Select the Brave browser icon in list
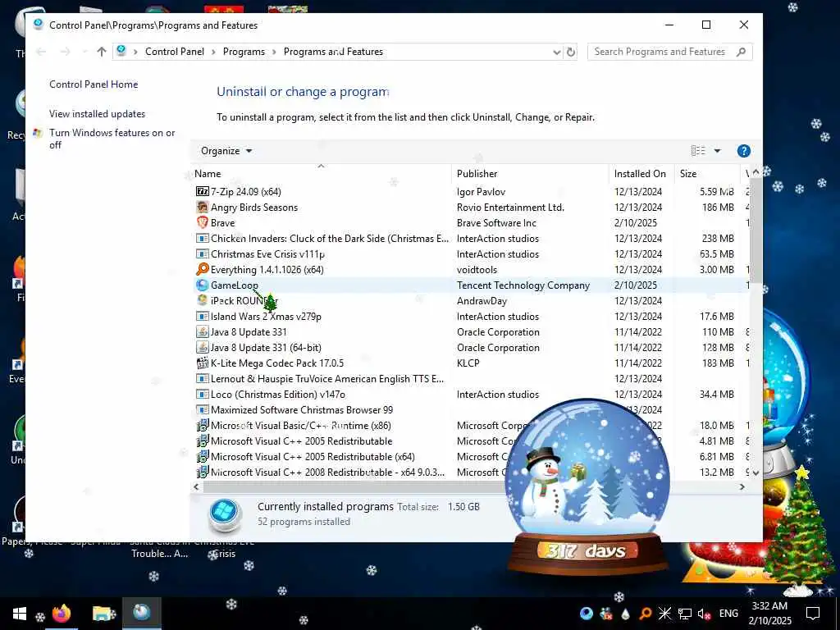The image size is (840, 630). click(x=202, y=222)
